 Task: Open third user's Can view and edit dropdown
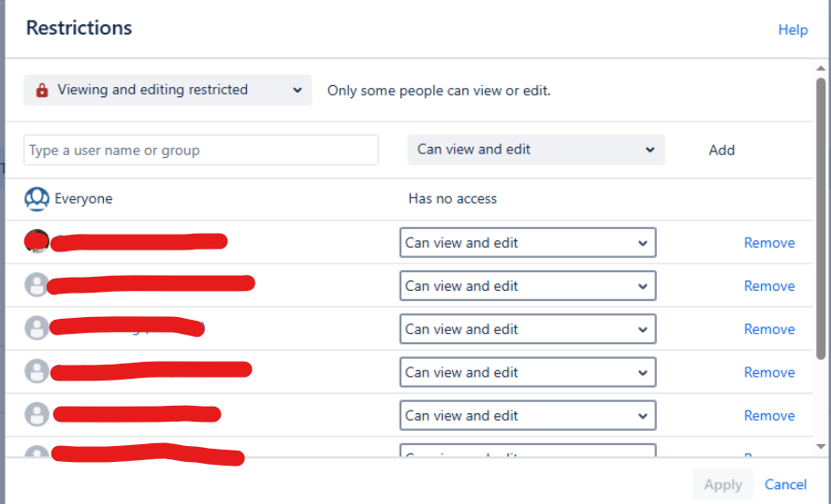click(528, 329)
